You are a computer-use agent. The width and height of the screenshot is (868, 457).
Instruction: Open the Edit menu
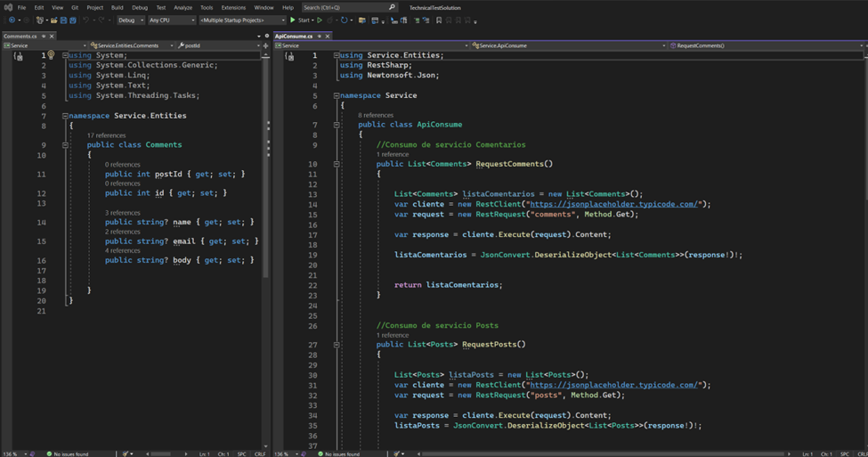click(39, 7)
